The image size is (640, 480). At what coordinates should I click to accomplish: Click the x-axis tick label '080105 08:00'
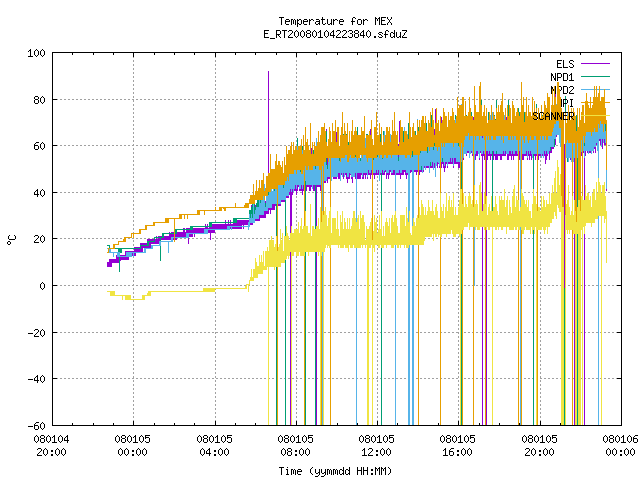[x=296, y=446]
